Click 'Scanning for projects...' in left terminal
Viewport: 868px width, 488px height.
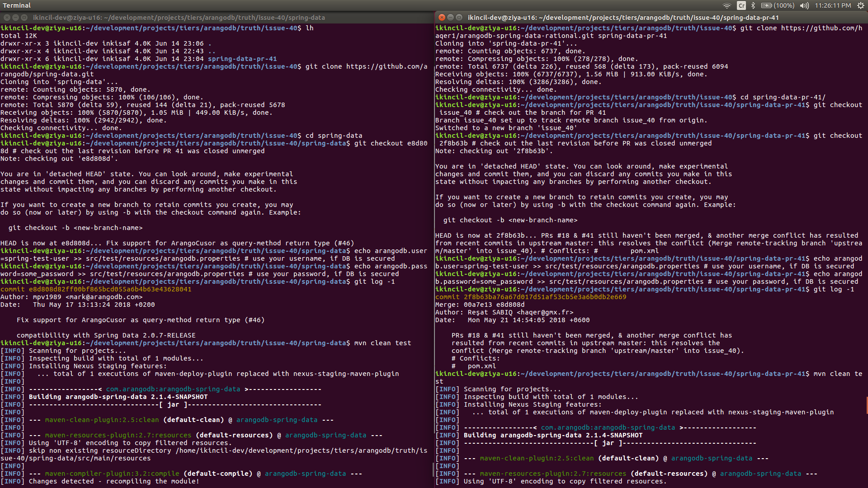click(x=77, y=351)
